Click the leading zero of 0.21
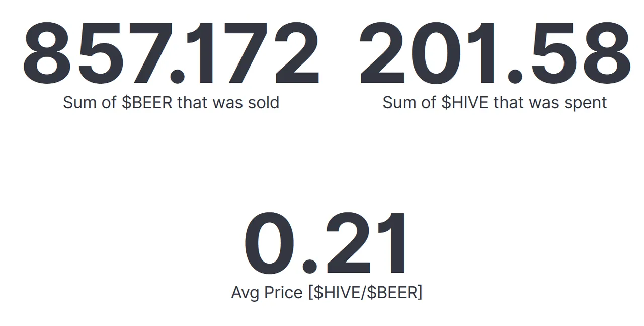 click(x=269, y=244)
